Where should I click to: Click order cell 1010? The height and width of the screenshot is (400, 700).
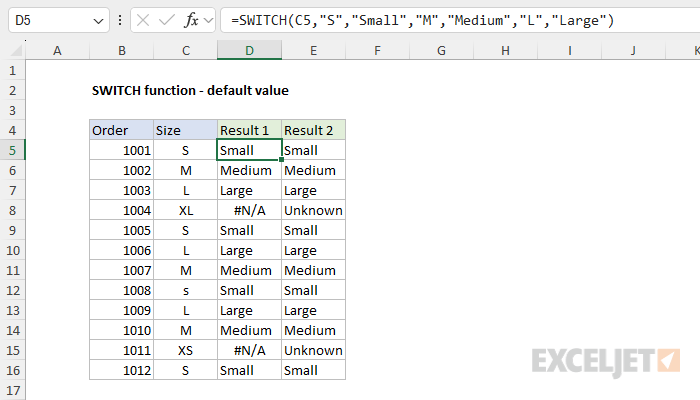121,330
